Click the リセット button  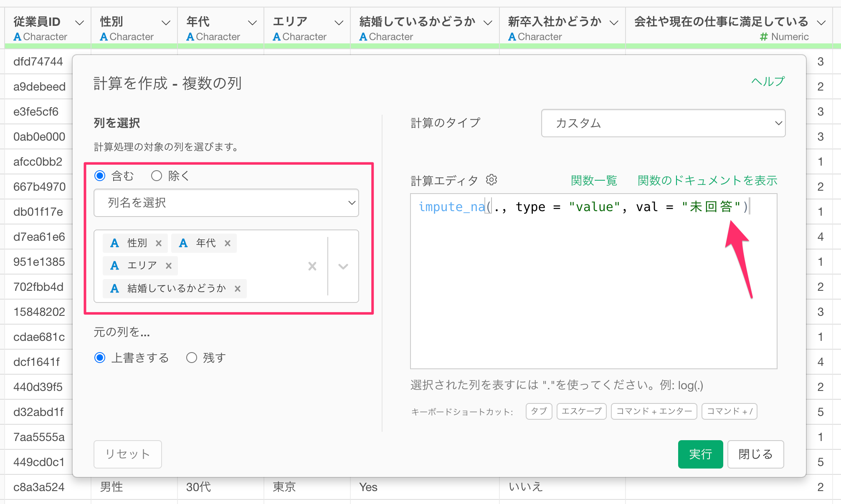127,454
